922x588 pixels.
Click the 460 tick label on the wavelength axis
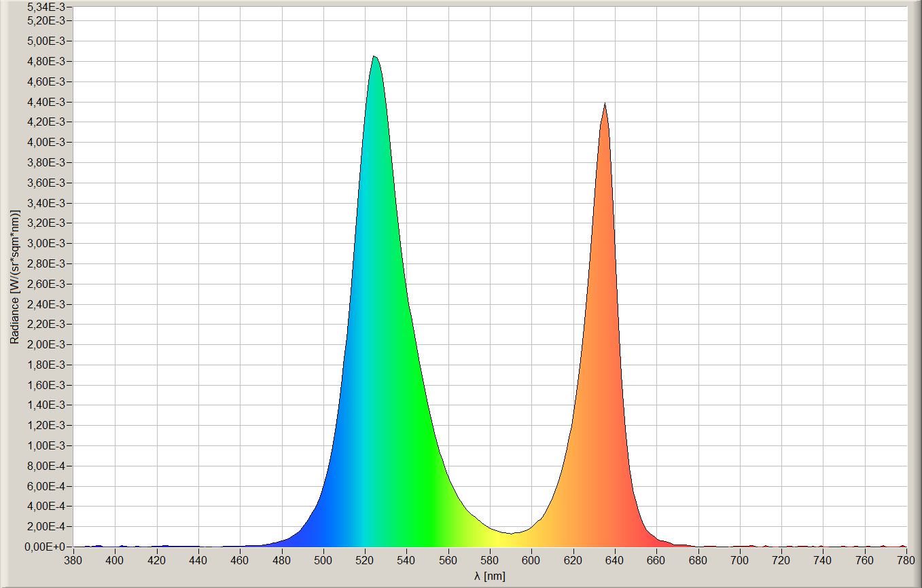(x=240, y=560)
